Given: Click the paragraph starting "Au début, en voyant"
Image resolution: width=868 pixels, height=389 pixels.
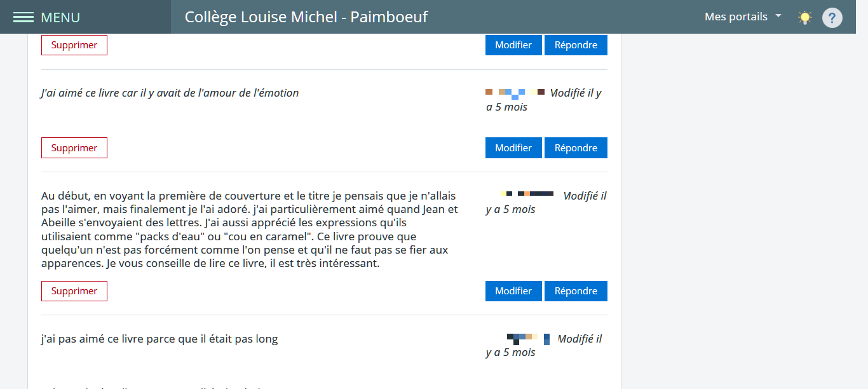Looking at the screenshot, I should pos(249,229).
